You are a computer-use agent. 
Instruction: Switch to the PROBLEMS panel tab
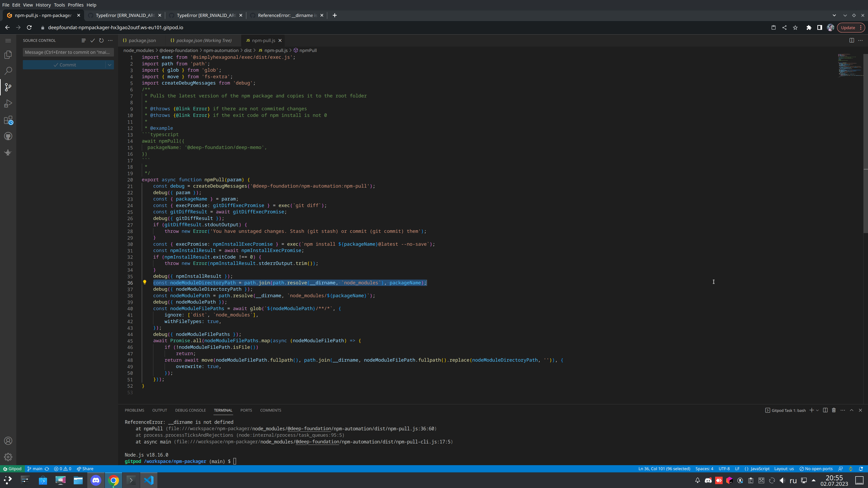point(135,410)
